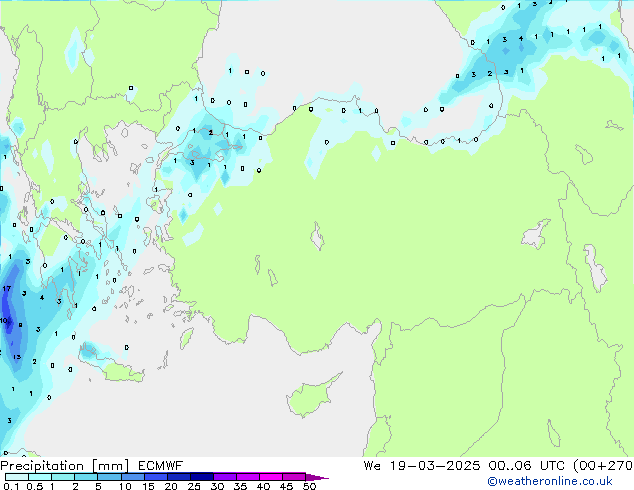Pick the 5–10 mm legend color segment

109,477
